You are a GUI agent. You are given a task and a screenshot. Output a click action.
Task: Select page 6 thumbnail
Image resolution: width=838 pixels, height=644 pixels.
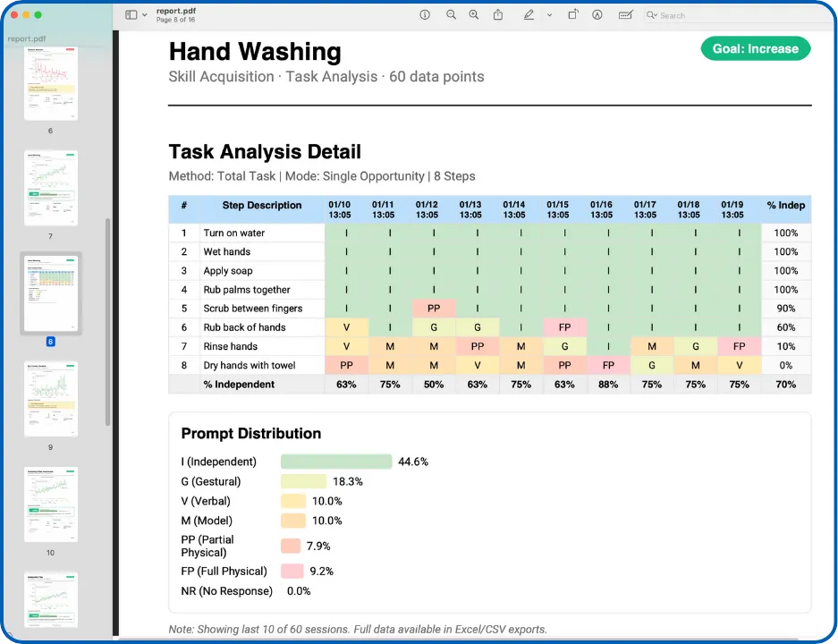(x=51, y=82)
